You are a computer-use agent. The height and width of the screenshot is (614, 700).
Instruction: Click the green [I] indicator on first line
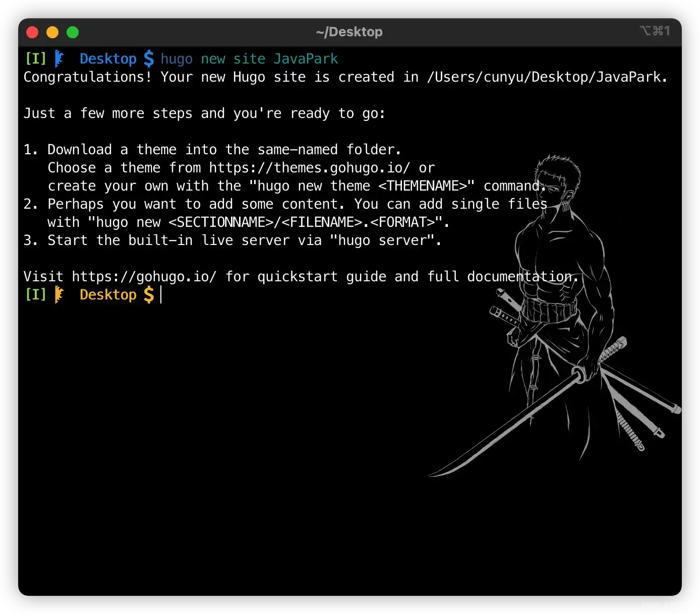tap(35, 59)
